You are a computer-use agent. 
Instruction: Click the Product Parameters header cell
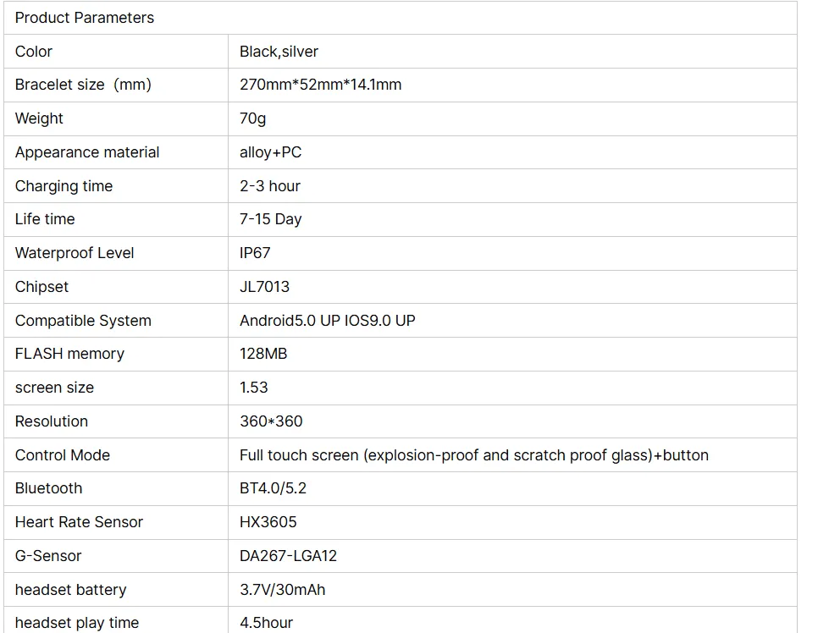85,18
